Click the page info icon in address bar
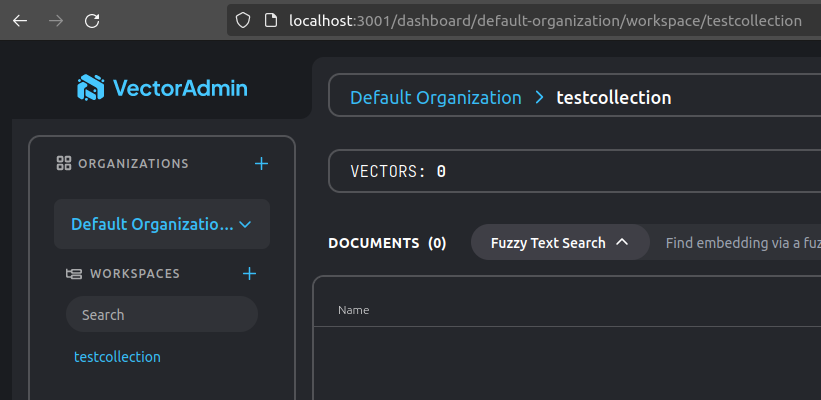Viewport: 821px width, 400px height. pyautogui.click(x=269, y=20)
